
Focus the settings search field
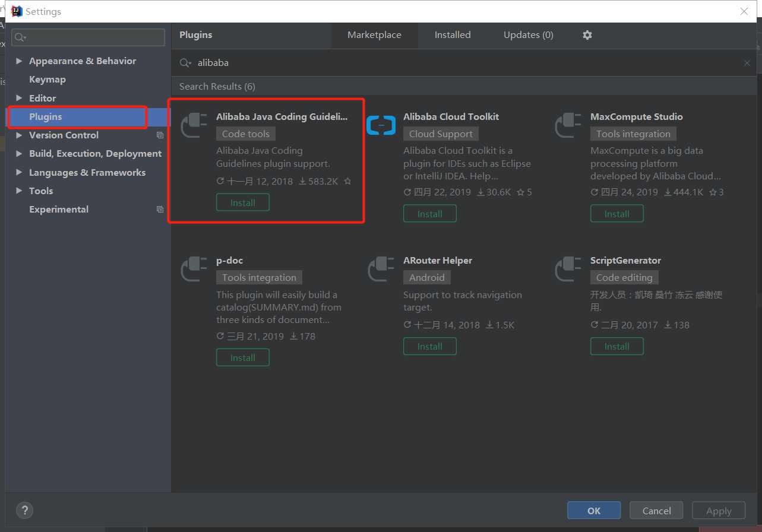88,37
